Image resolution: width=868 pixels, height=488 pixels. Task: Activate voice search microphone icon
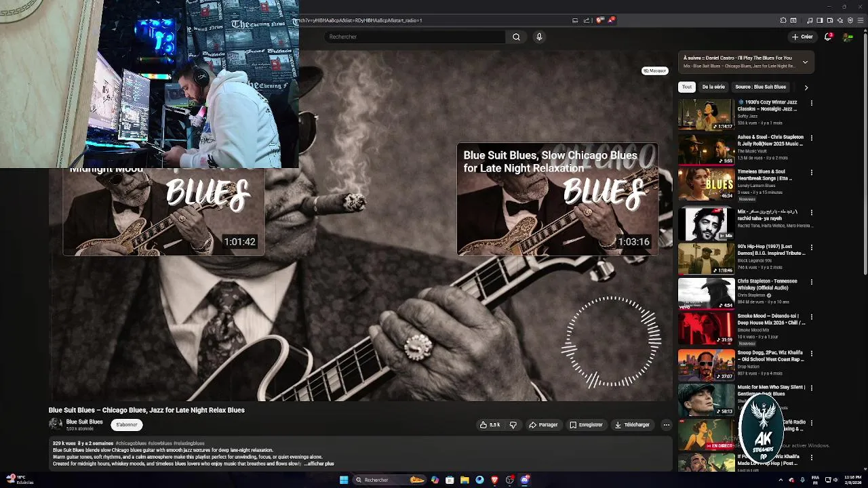539,37
